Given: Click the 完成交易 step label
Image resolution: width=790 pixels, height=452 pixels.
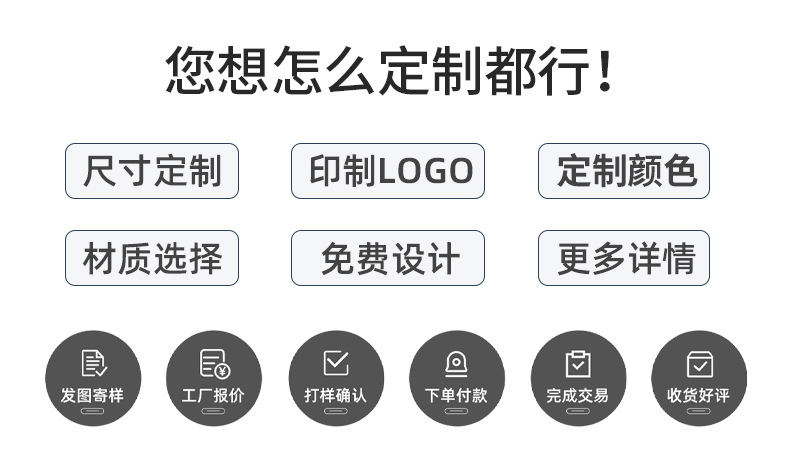Looking at the screenshot, I should pyautogui.click(x=577, y=396).
